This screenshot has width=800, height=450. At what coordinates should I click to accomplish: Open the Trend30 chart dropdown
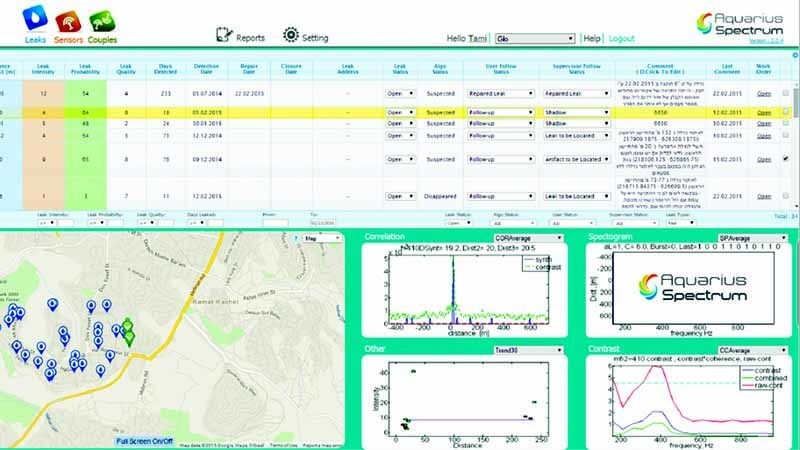tap(516, 350)
